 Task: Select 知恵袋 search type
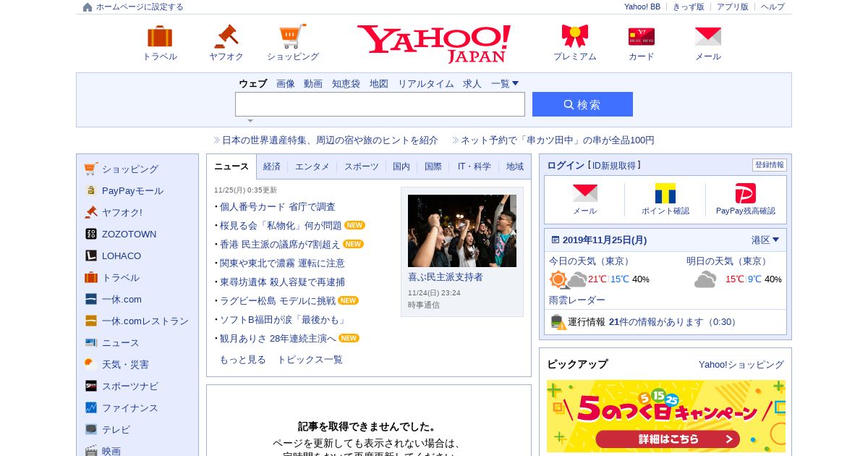coord(346,83)
